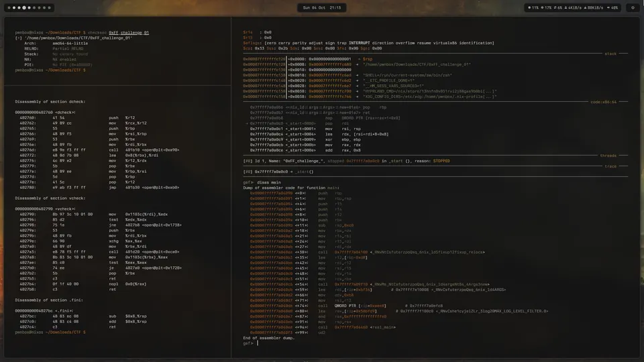This screenshot has width=644, height=362.
Task: Click the XDG_CONFIG_DIRS stack entry
Action: [370, 97]
